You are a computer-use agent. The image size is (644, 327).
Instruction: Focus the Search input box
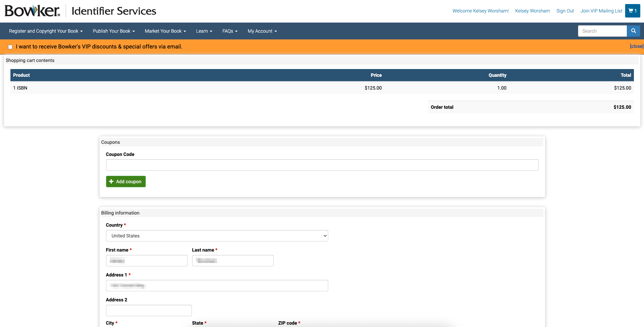click(602, 31)
